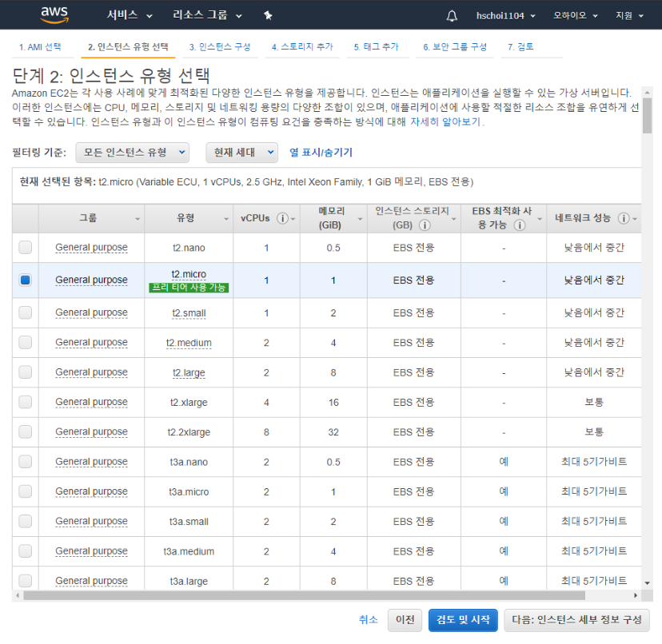Viewport: 662px width, 644px height.
Task: Click memory value 32 in t2.2xlarge row
Action: 333,432
